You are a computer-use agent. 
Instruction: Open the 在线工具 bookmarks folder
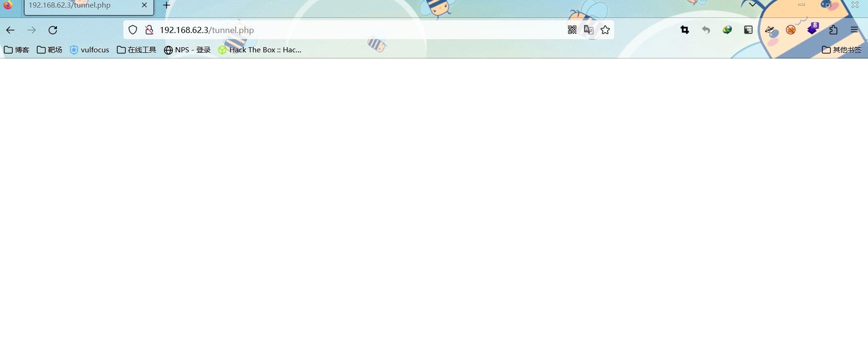pyautogui.click(x=137, y=50)
